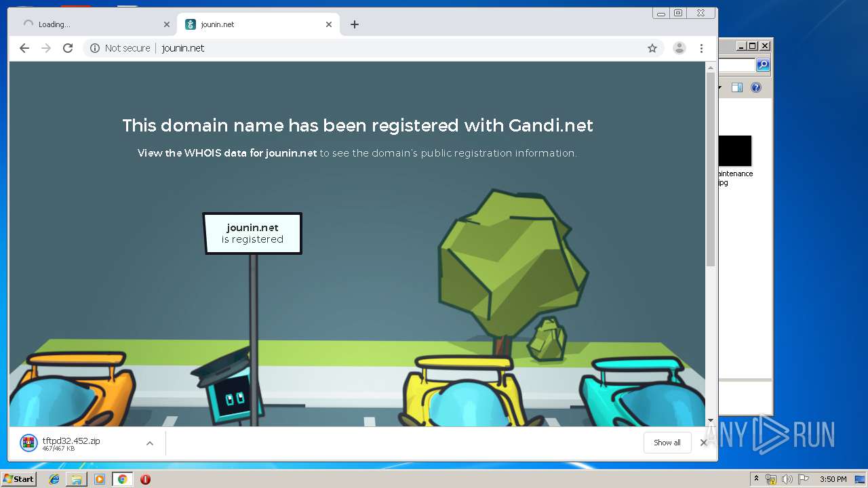This screenshot has height=488, width=868.
Task: Show all downloads
Action: (667, 443)
